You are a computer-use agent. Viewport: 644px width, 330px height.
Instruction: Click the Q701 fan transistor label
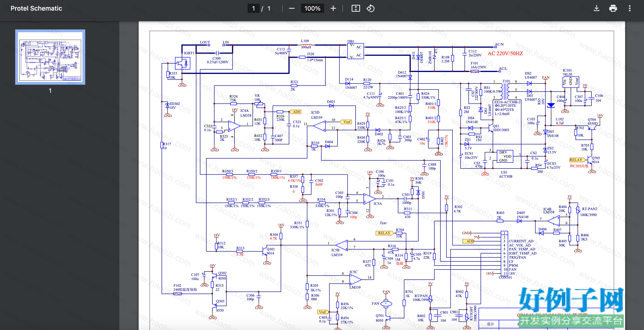click(380, 316)
